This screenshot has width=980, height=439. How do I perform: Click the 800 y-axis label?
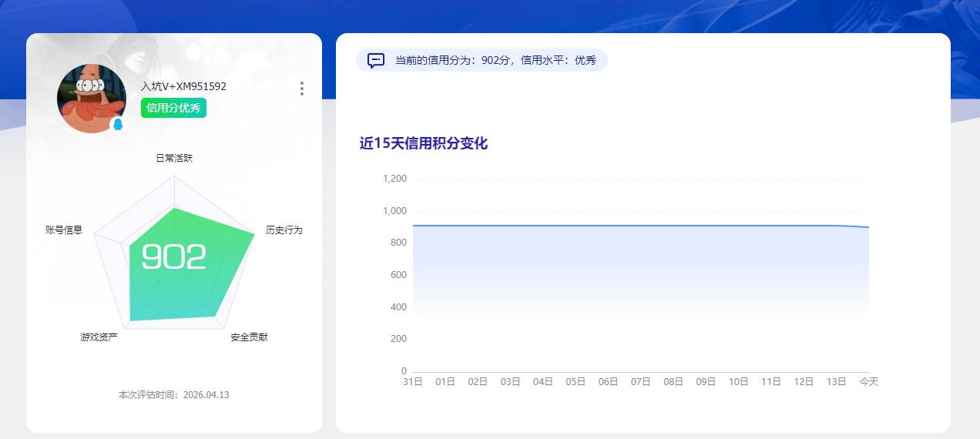click(398, 243)
